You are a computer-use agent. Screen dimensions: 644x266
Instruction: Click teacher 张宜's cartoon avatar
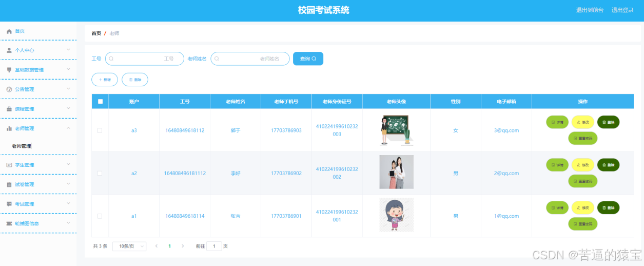(x=396, y=215)
